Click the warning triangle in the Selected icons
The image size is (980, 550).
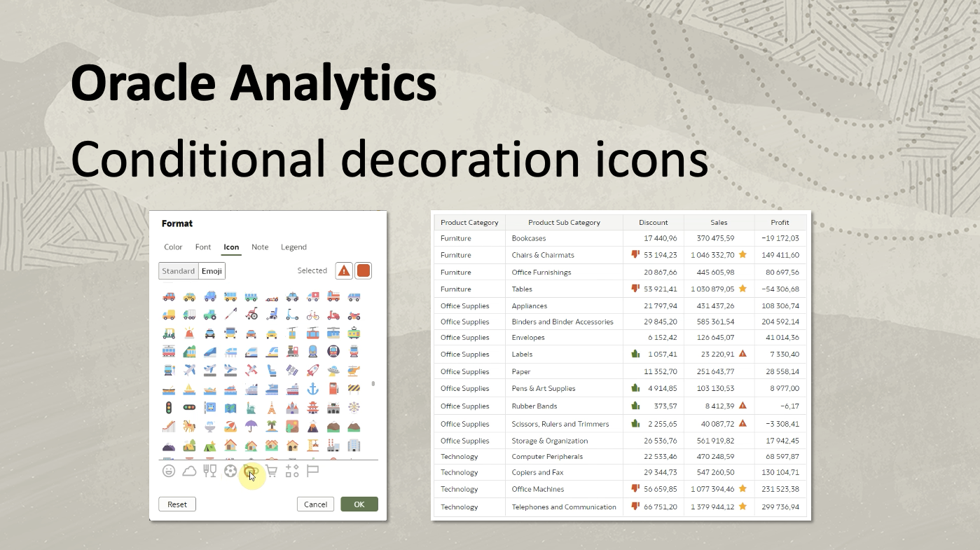(343, 270)
